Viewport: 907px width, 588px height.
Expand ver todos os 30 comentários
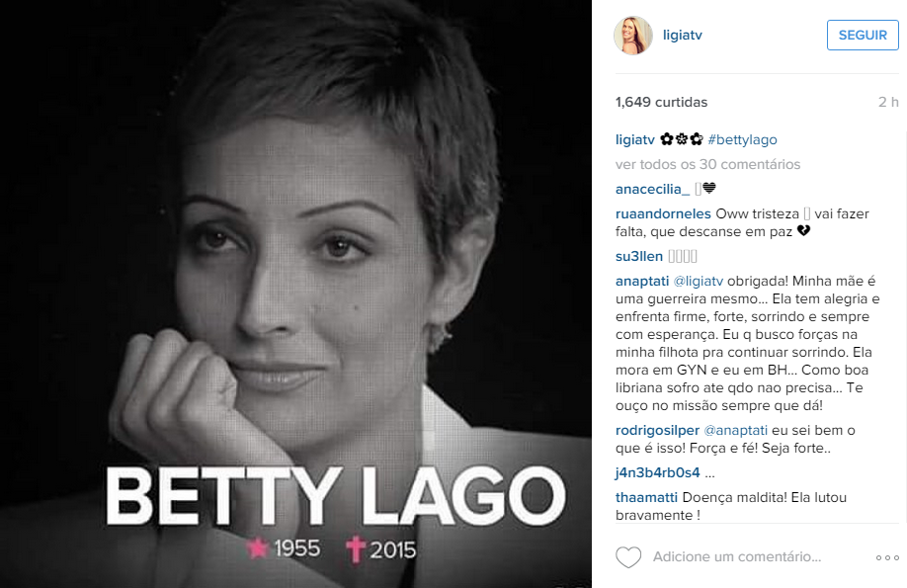pyautogui.click(x=707, y=164)
